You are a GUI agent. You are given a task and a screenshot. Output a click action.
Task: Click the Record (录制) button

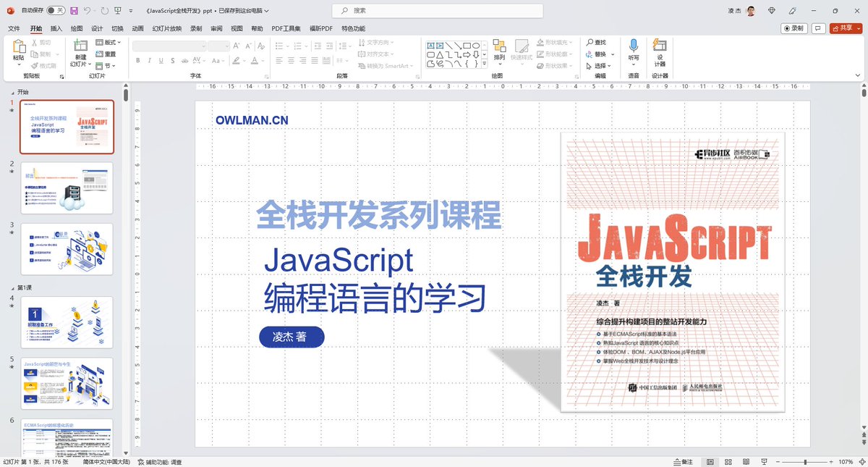point(794,28)
